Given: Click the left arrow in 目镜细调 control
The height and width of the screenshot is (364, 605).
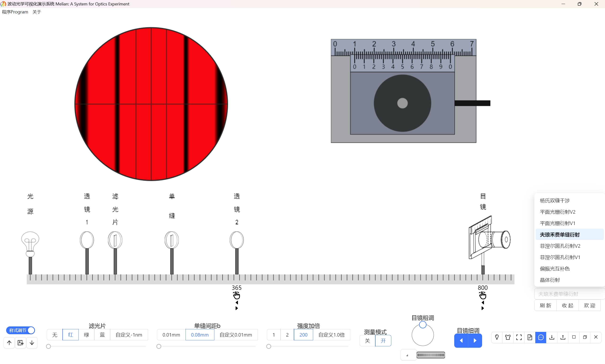Looking at the screenshot, I should tap(462, 341).
